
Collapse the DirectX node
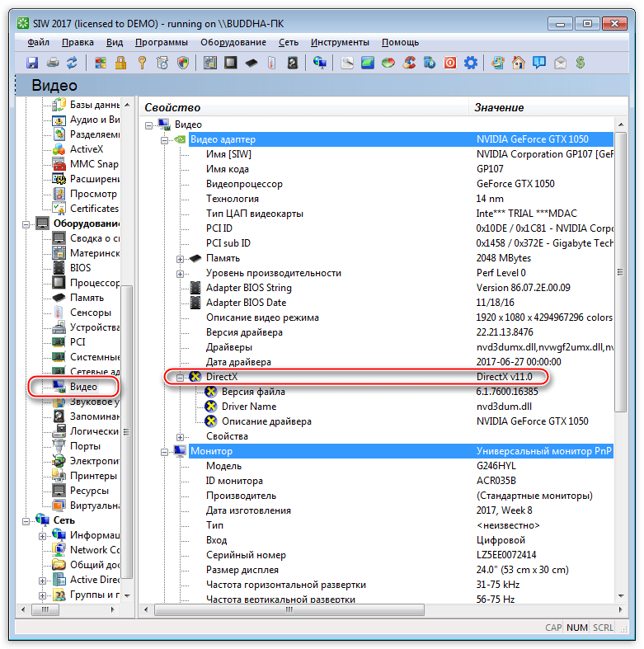[180, 378]
